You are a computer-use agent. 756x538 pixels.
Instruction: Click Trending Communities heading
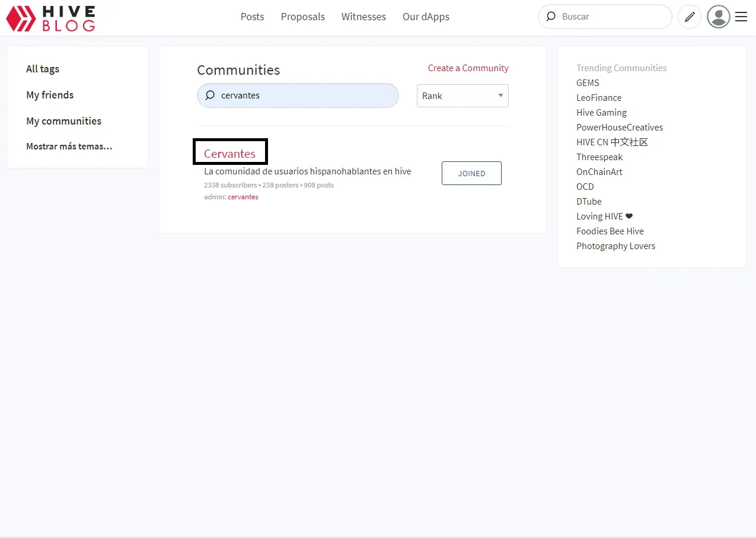[x=621, y=68]
